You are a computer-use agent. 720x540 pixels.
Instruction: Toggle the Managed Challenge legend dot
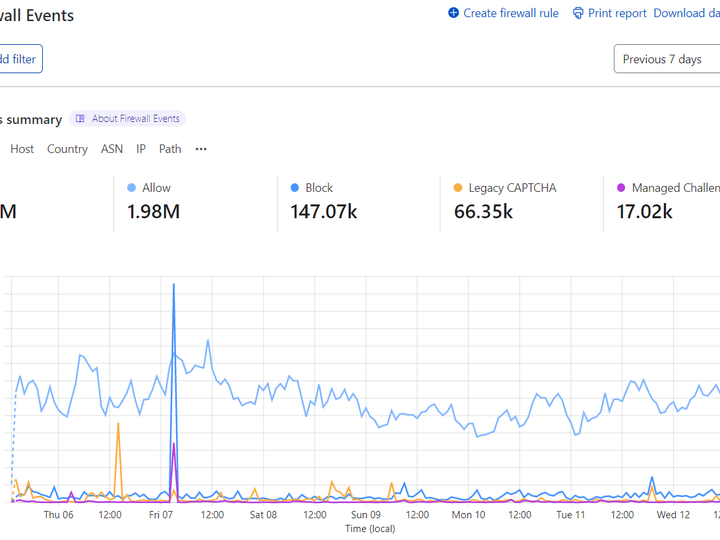[x=621, y=188]
